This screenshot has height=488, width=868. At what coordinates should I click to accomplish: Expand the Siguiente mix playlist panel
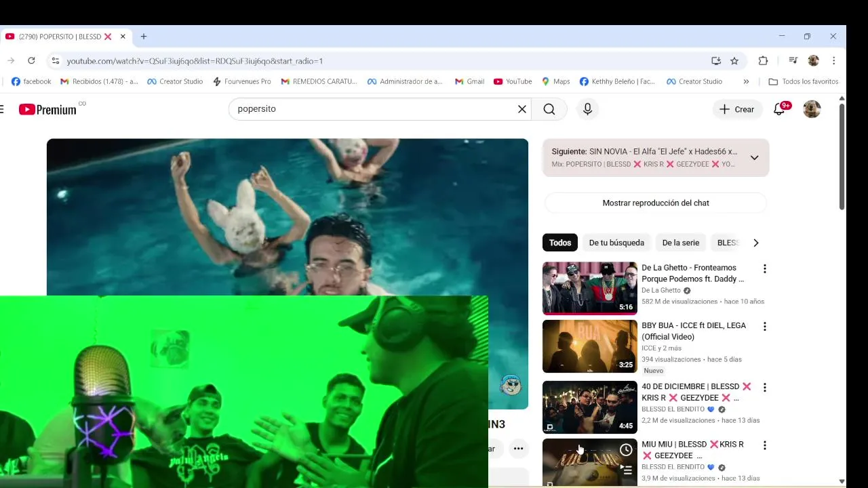click(754, 158)
